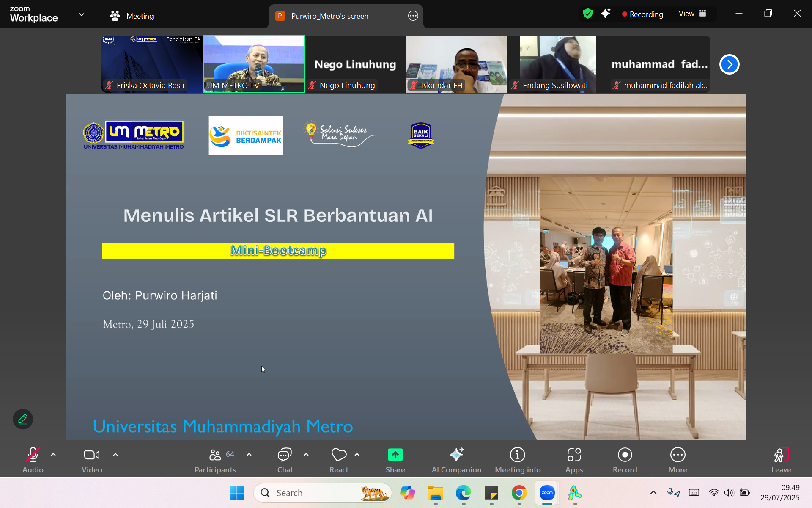Open the Zoom Workplace dropdown arrow
Viewport: 812px width, 508px height.
coord(82,14)
